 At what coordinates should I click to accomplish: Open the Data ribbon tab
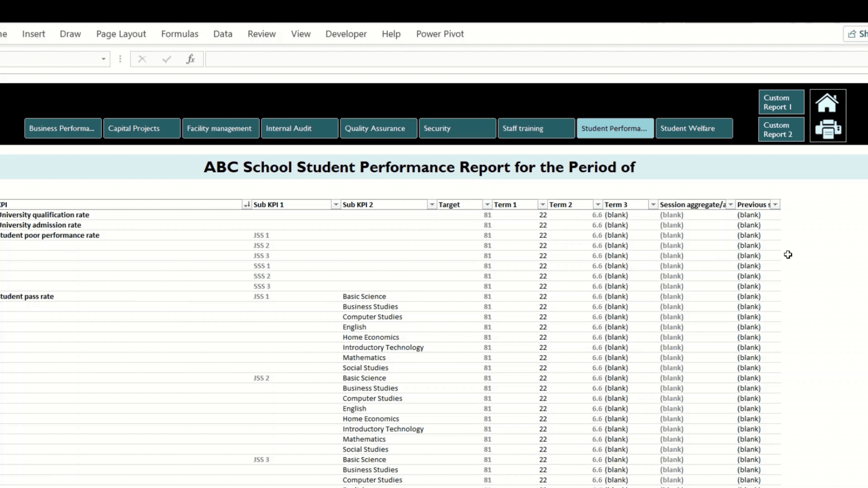223,34
